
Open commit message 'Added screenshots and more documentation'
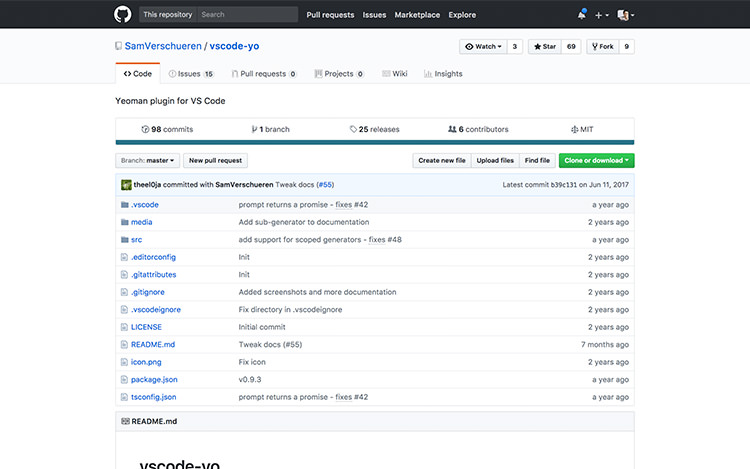tap(317, 292)
